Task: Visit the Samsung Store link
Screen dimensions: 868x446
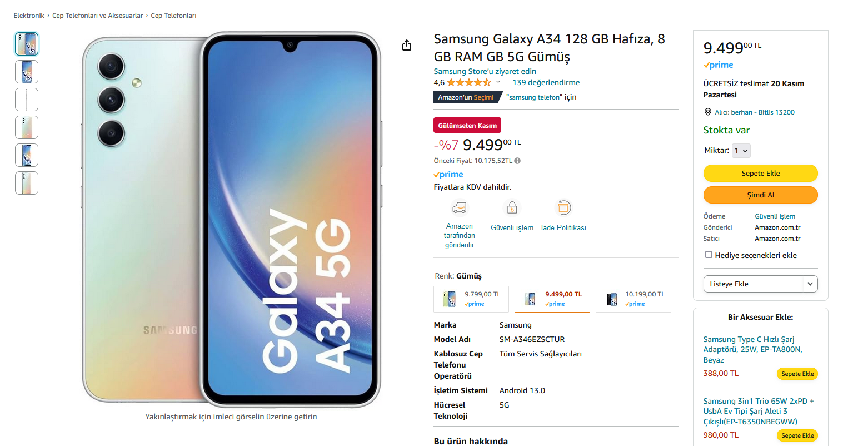Action: (x=485, y=71)
